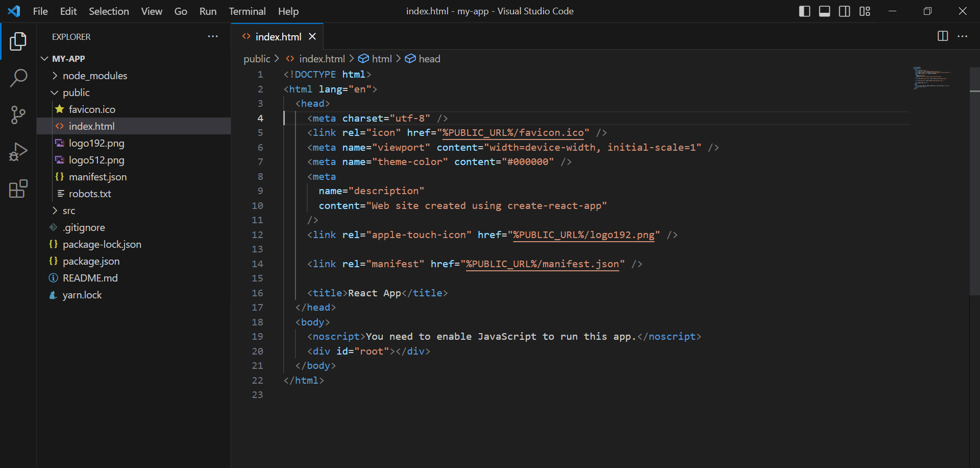Open package.json from the file tree

tap(91, 261)
